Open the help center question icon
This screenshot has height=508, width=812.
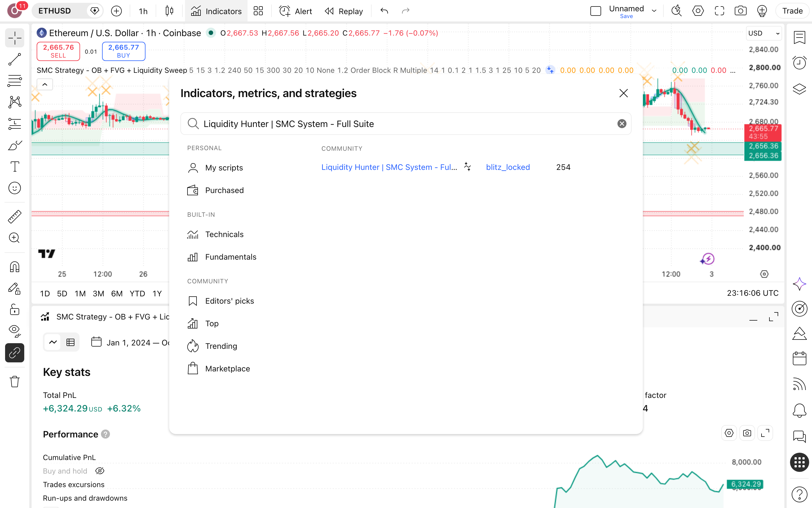click(799, 494)
